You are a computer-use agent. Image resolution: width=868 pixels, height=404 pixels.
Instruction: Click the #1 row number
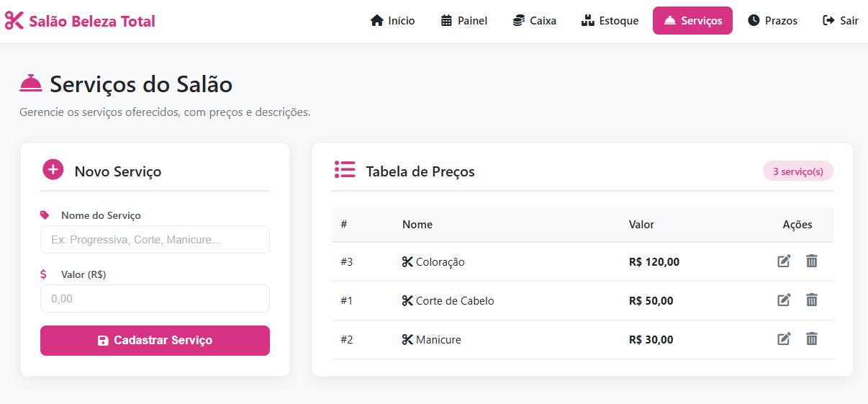pyautogui.click(x=347, y=301)
